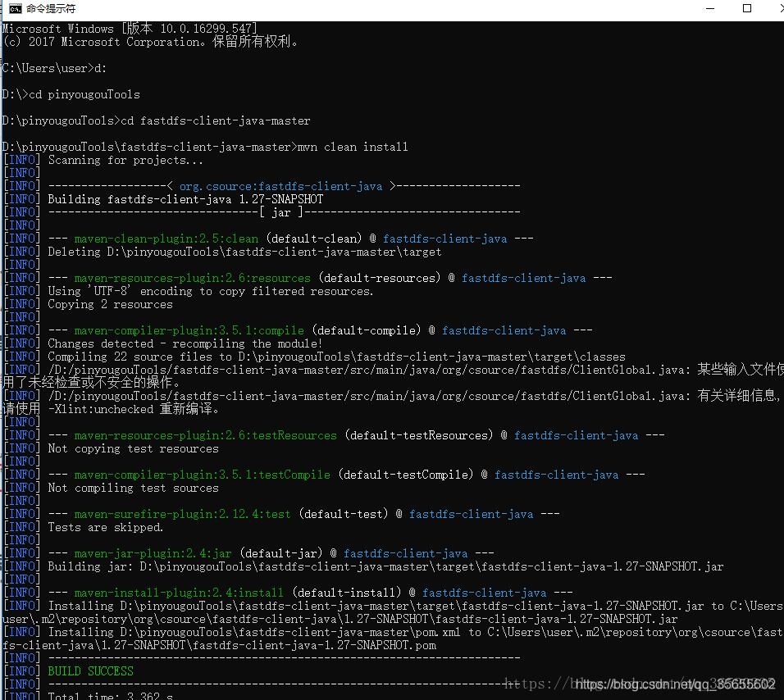Click the 'mvn clean install' command text
The height and width of the screenshot is (700, 784).
[353, 147]
